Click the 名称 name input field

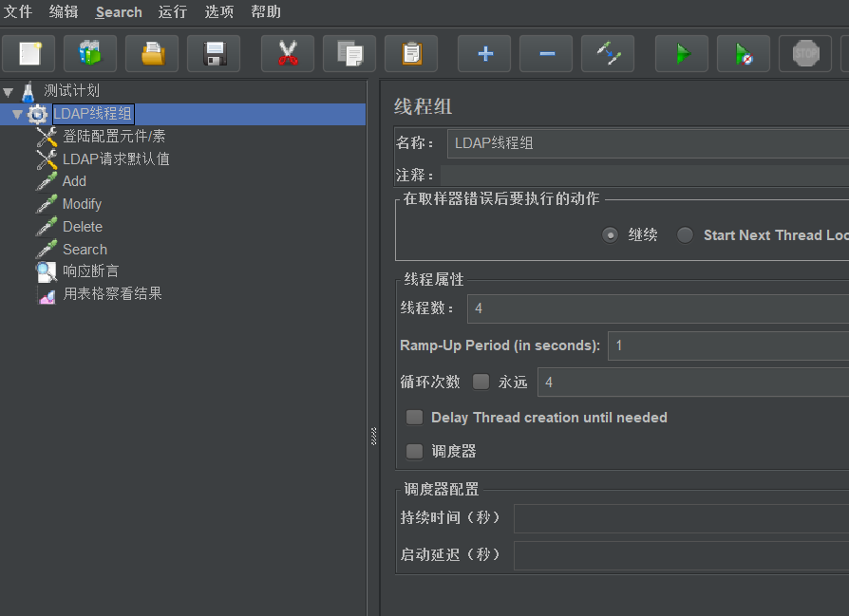[x=648, y=143]
